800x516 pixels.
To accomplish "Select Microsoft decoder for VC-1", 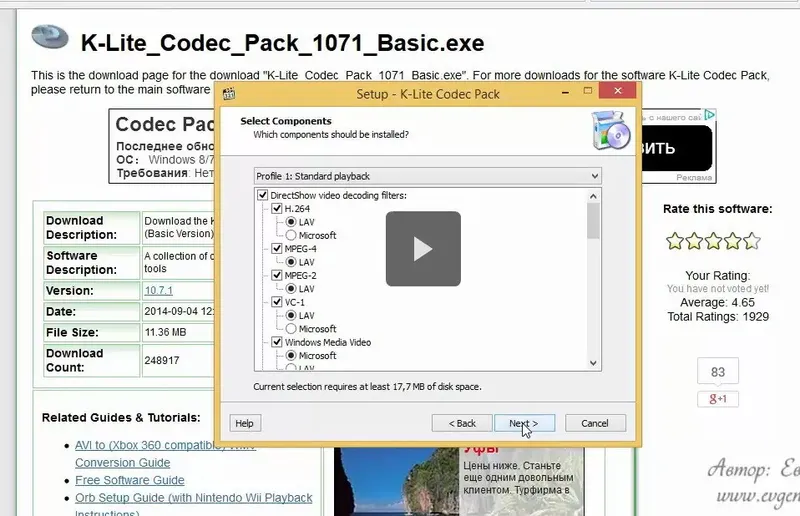I will [291, 329].
